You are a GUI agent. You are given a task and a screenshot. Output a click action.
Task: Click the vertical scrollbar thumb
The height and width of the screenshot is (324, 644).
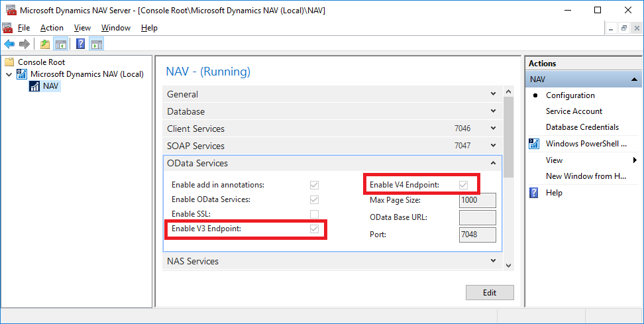(x=508, y=138)
